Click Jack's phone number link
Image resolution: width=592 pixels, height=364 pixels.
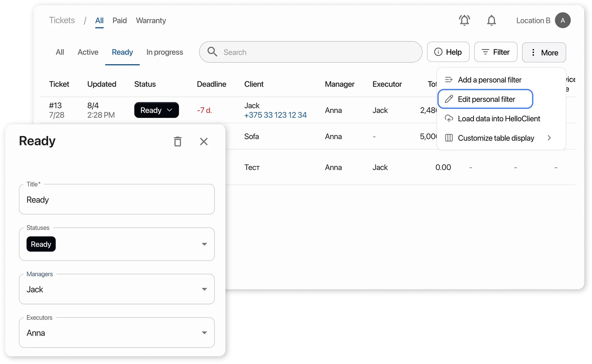[275, 115]
